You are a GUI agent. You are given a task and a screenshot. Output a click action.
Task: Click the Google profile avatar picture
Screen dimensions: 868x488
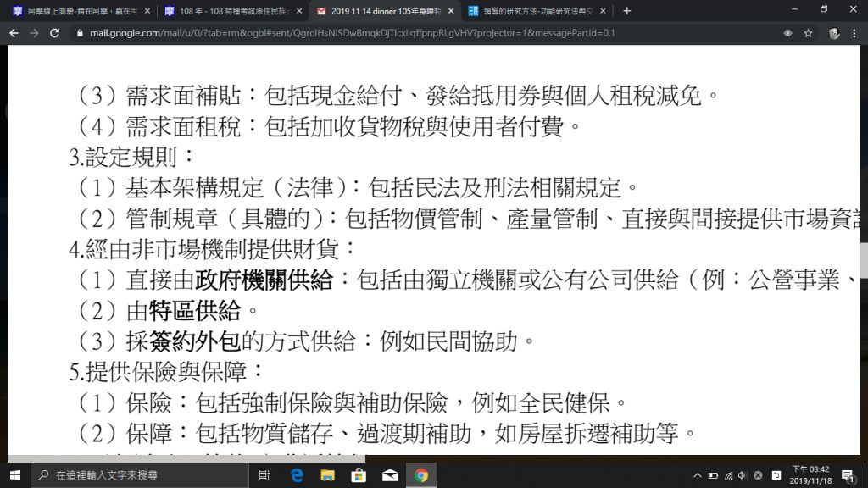833,32
